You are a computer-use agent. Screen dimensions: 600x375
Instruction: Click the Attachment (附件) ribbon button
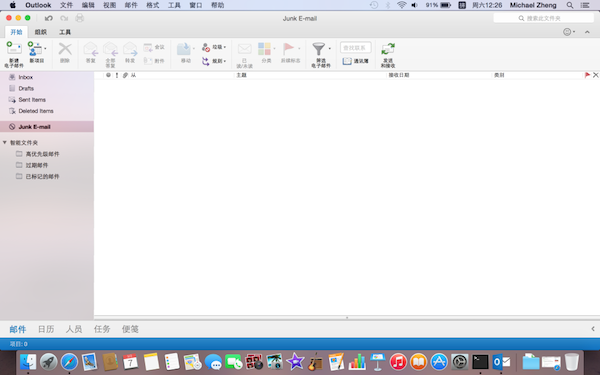[x=154, y=60]
